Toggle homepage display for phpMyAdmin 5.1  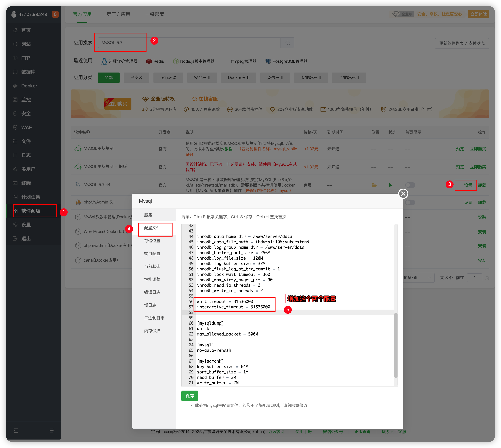[410, 202]
